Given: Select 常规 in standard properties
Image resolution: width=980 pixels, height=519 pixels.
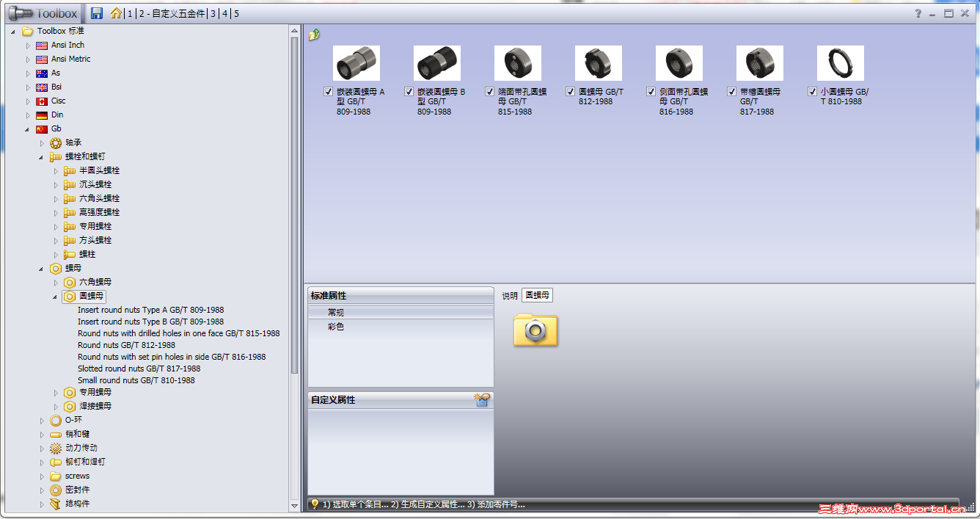Looking at the screenshot, I should [x=401, y=313].
